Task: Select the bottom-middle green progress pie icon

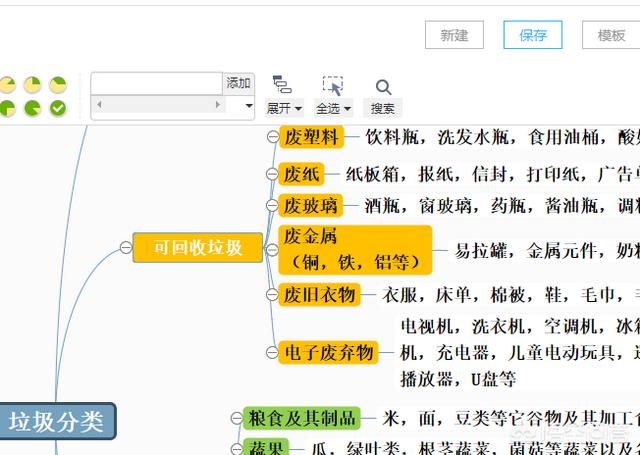Action: tap(32, 108)
